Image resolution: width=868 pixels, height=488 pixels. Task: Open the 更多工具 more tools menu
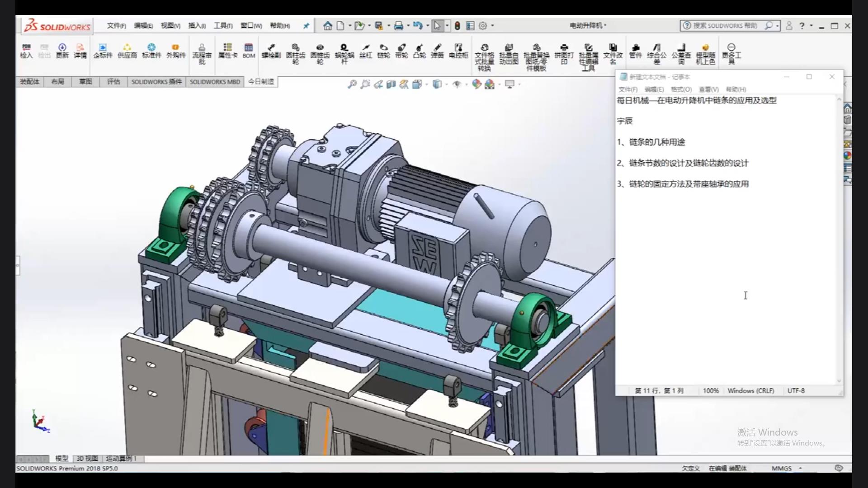point(731,54)
